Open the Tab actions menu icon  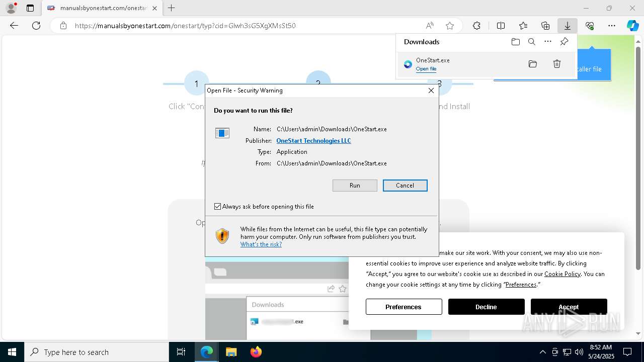30,8
